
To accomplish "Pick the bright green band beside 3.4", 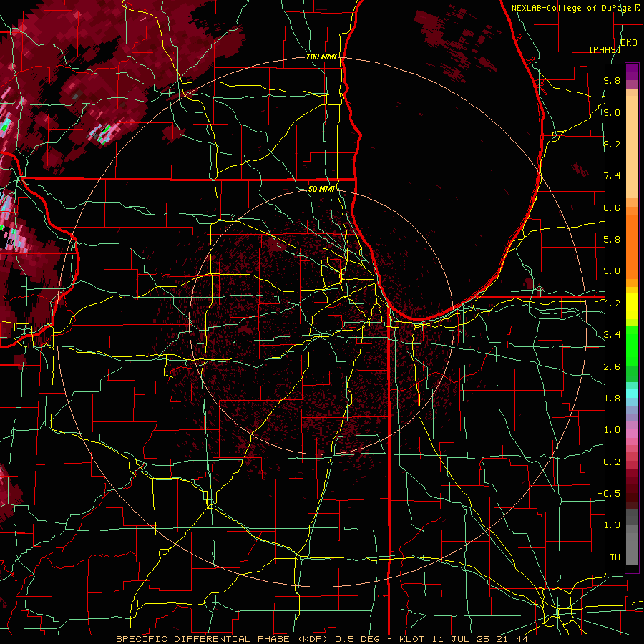I will pos(632,345).
